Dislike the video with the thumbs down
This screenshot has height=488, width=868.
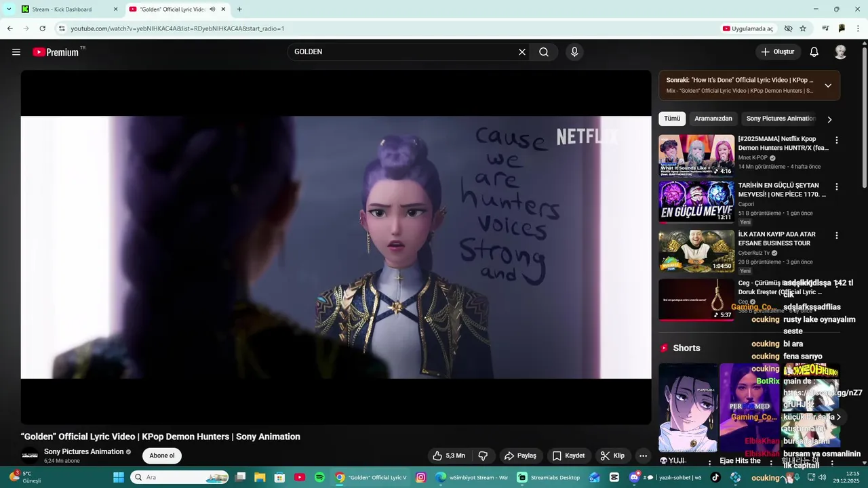pos(484,456)
